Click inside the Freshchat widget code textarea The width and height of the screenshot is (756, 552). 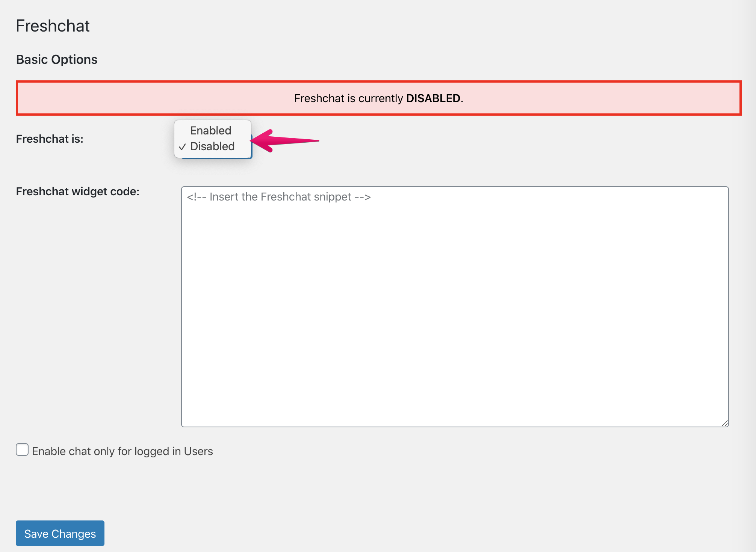tap(455, 307)
